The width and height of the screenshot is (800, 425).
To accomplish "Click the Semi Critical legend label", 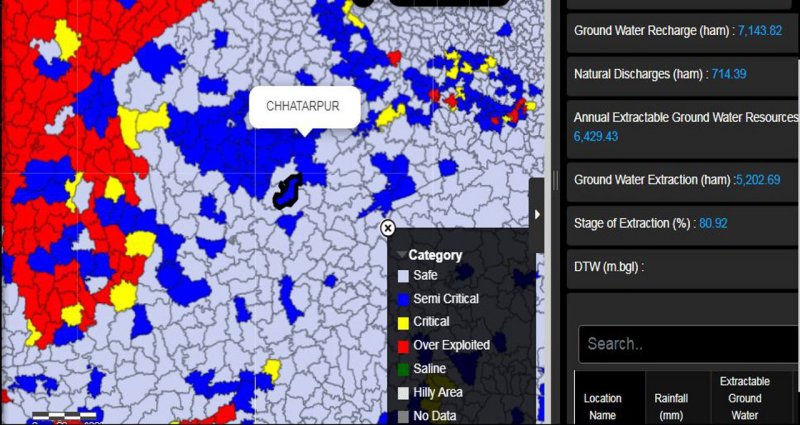I will pyautogui.click(x=446, y=299).
